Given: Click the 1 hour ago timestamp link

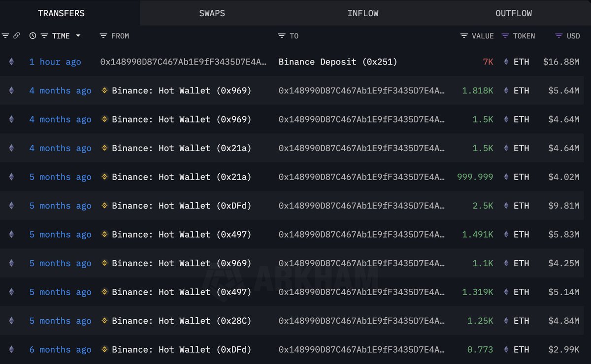Looking at the screenshot, I should point(55,62).
